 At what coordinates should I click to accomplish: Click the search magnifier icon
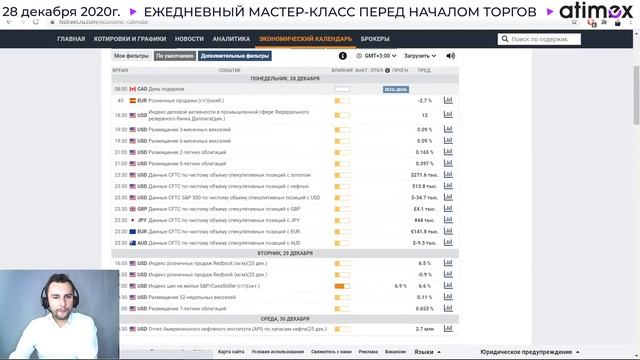[x=505, y=39]
